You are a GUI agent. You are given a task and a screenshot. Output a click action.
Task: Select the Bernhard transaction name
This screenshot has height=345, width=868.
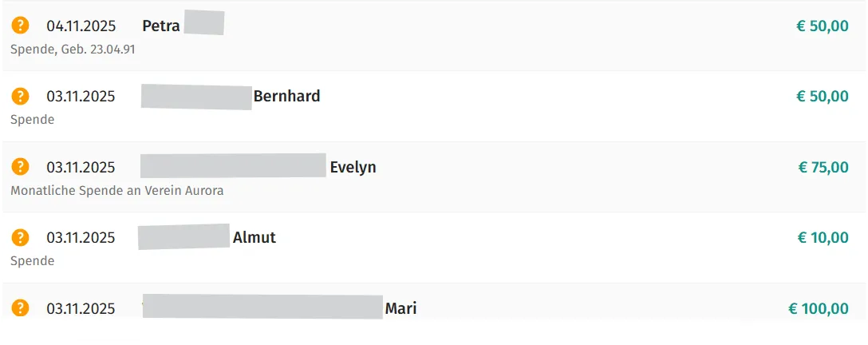[286, 97]
